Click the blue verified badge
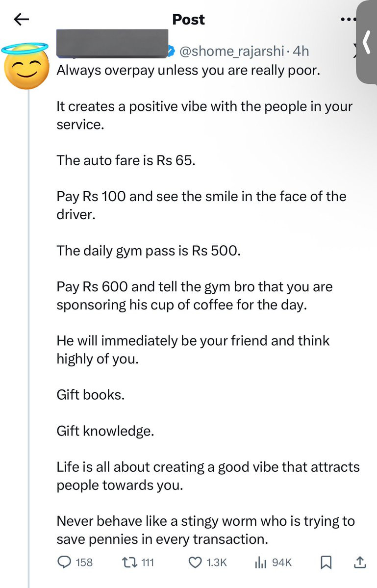 (171, 51)
